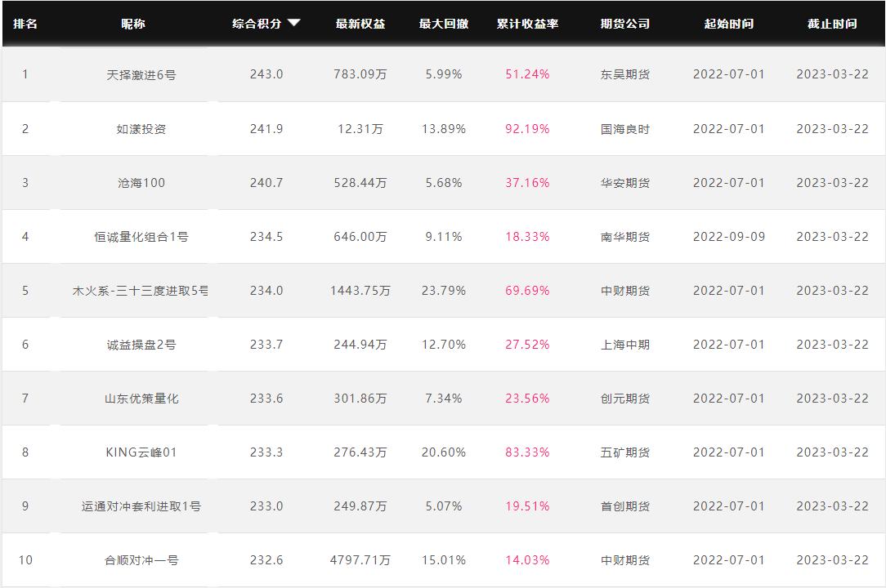The height and width of the screenshot is (588, 886).
Task: Open the 合顺对冲一号 account entry
Action: pyautogui.click(x=141, y=560)
